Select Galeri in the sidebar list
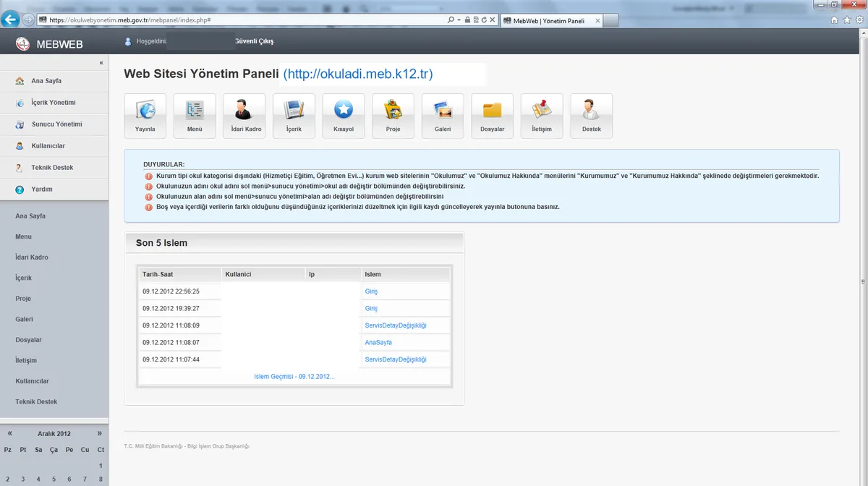This screenshot has width=868, height=486. pyautogui.click(x=25, y=319)
